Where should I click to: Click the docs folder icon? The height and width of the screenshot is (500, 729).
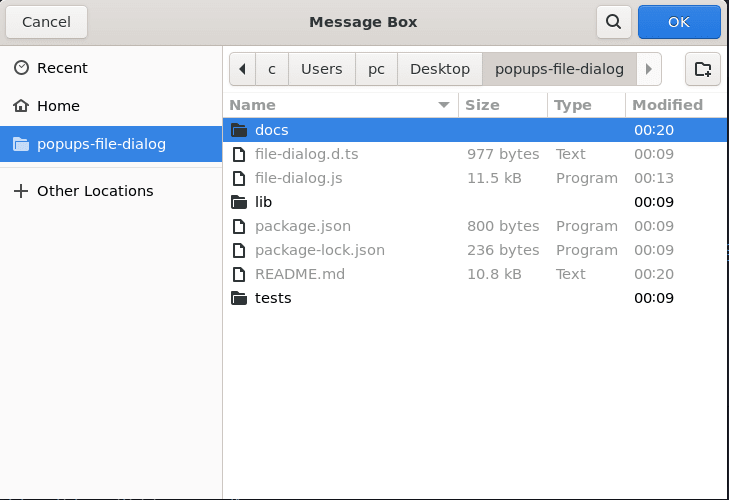tap(239, 130)
